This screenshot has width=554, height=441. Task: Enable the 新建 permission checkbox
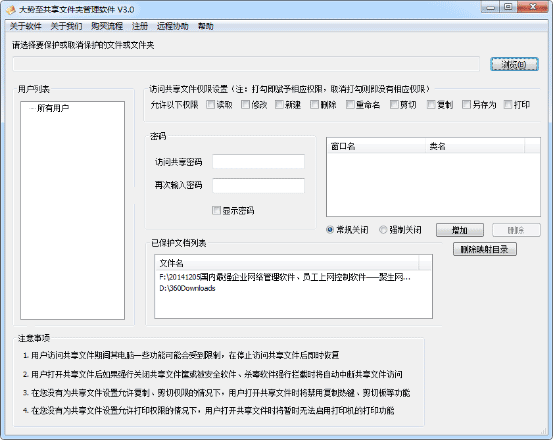tap(279, 104)
